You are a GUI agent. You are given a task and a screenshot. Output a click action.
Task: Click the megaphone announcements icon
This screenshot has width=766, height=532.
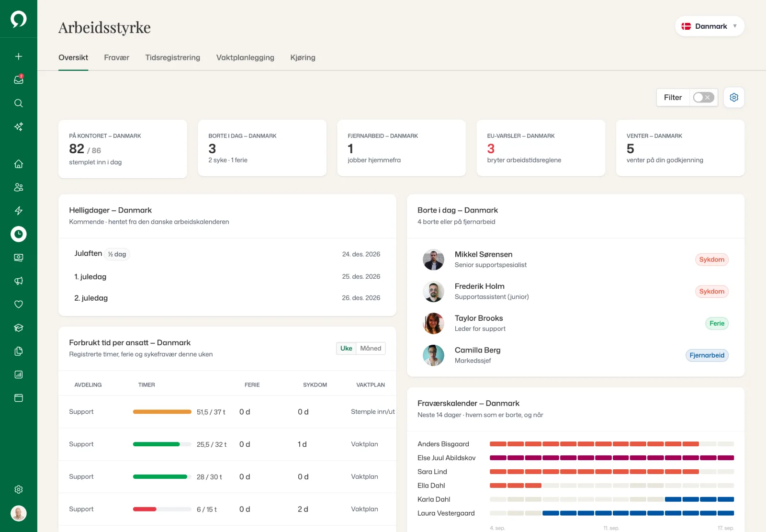pyautogui.click(x=19, y=281)
